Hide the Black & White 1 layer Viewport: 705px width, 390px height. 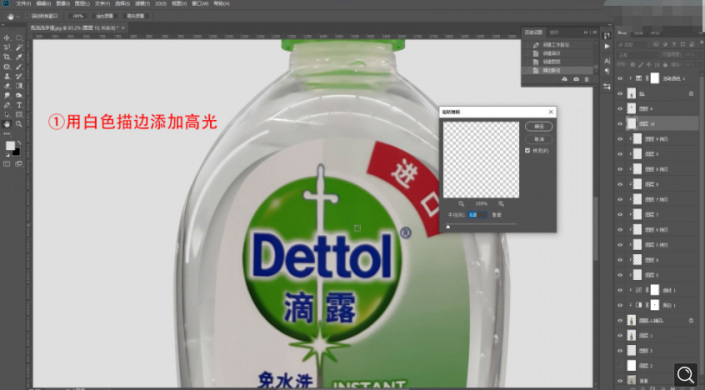620,305
